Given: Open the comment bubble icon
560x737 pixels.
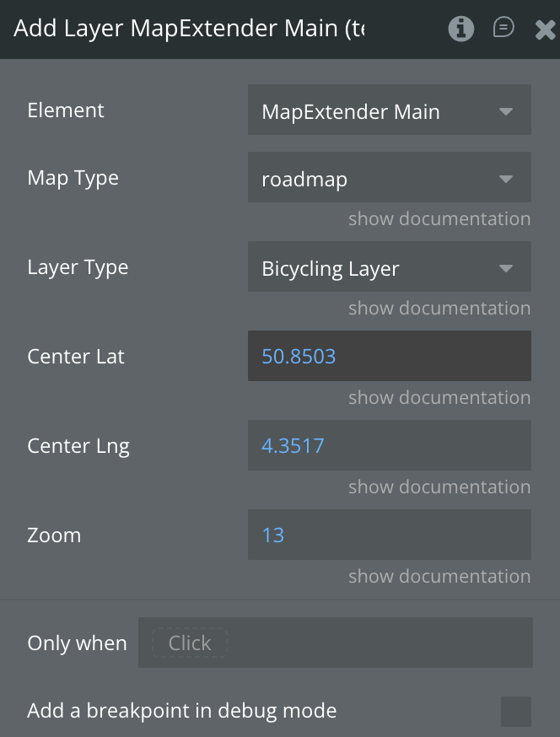Looking at the screenshot, I should point(503,29).
